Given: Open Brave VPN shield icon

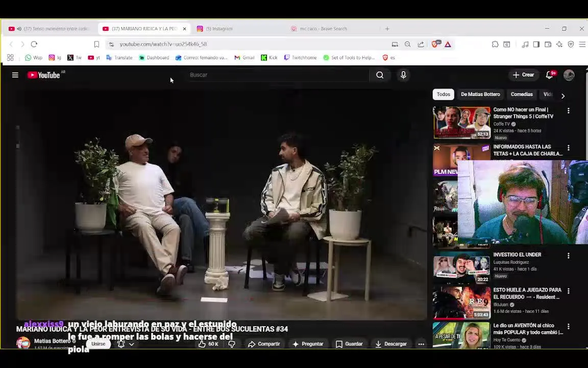Looking at the screenshot, I should 571,44.
